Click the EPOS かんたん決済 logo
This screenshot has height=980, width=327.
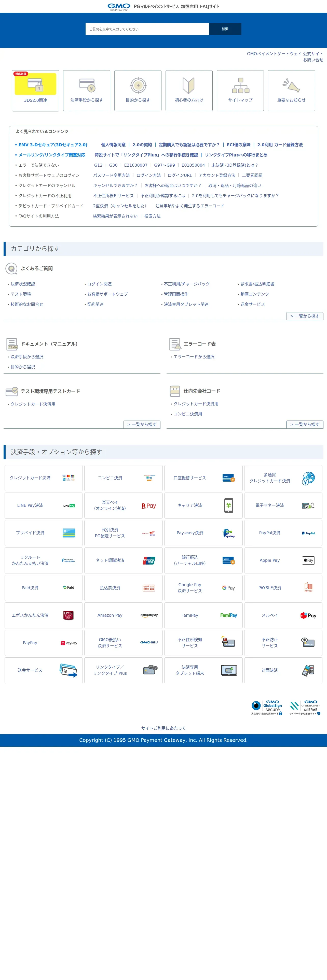[68, 615]
